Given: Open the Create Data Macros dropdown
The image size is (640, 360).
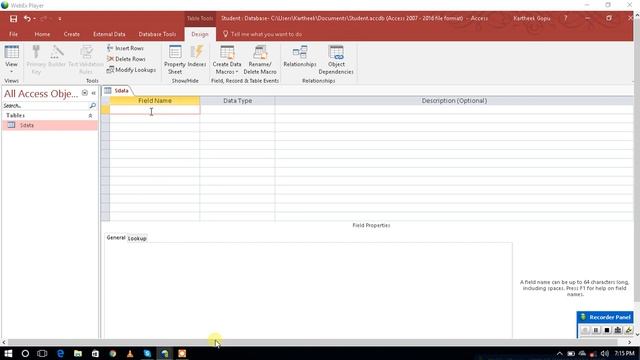Looking at the screenshot, I should [x=227, y=60].
